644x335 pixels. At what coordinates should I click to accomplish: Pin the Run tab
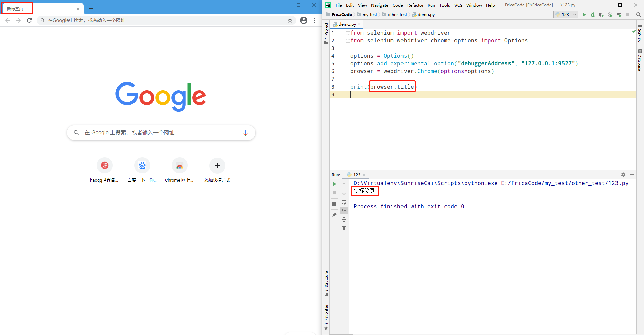tap(334, 215)
